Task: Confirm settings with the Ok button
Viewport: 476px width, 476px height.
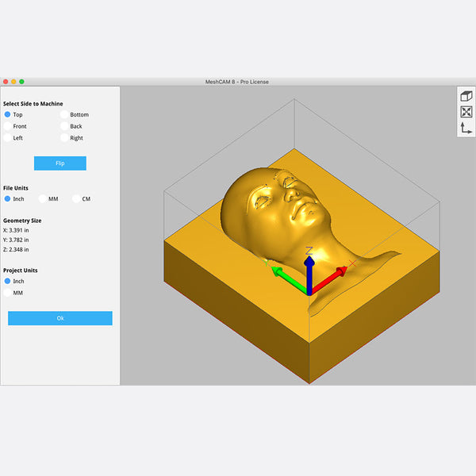Action: (x=60, y=318)
